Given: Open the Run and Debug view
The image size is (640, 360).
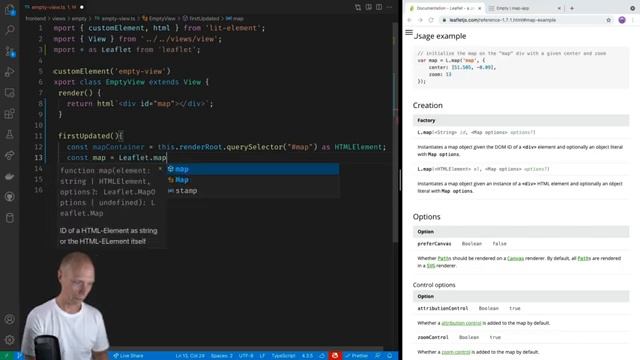Looking at the screenshot, I should [9, 72].
